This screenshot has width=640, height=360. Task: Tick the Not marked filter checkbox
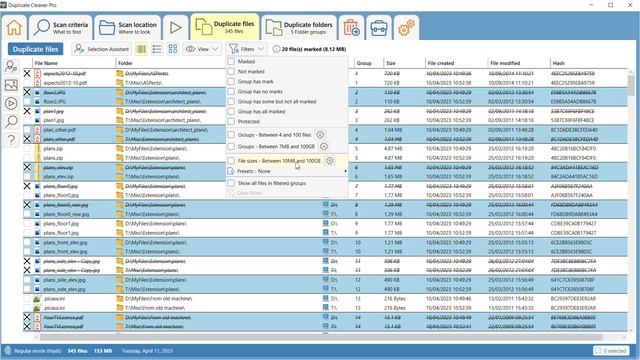[x=231, y=71]
